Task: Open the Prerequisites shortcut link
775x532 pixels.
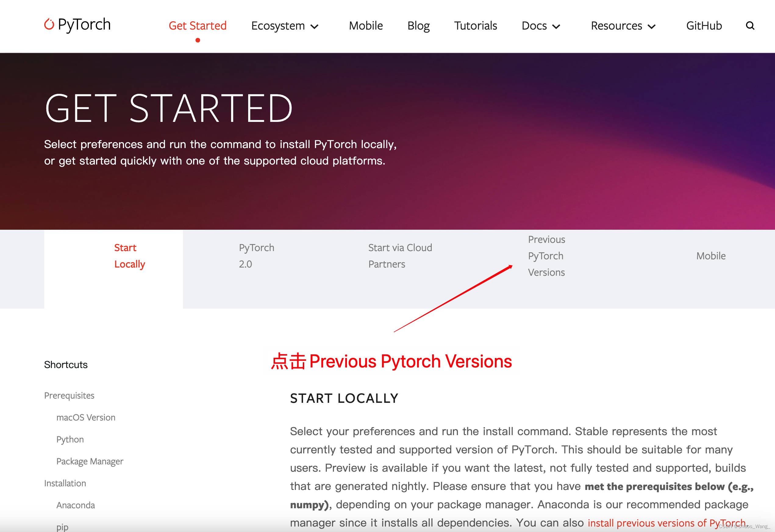Action: point(69,395)
